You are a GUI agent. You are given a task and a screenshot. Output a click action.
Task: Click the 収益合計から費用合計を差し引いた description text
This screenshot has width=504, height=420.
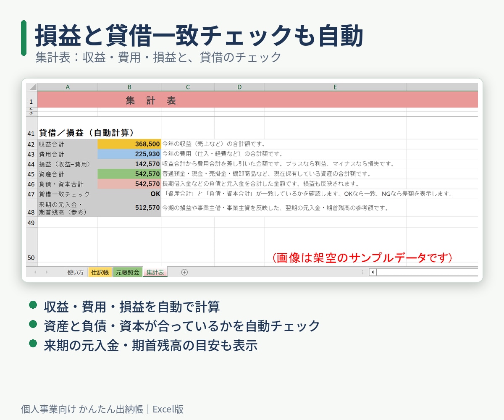click(278, 164)
